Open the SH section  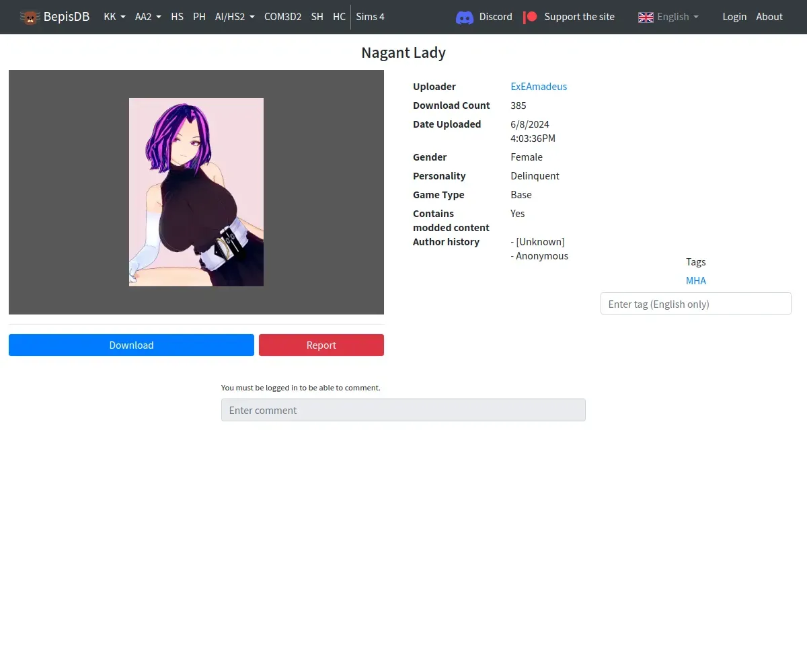(317, 17)
